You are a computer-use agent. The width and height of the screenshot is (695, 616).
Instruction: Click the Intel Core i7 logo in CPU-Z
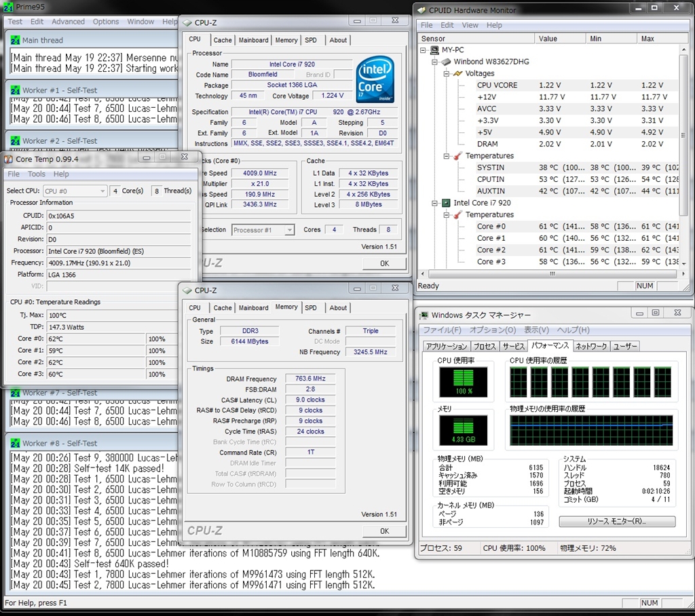pos(375,79)
